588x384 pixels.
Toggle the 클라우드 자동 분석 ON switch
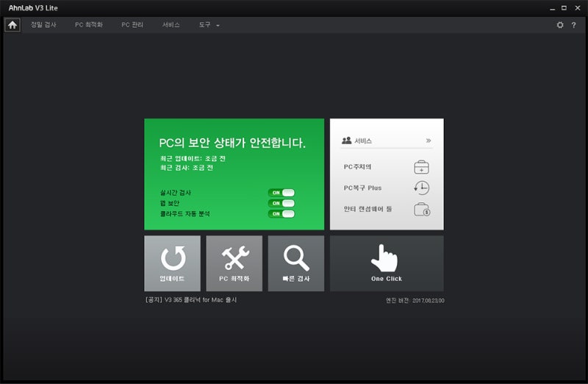click(x=282, y=213)
